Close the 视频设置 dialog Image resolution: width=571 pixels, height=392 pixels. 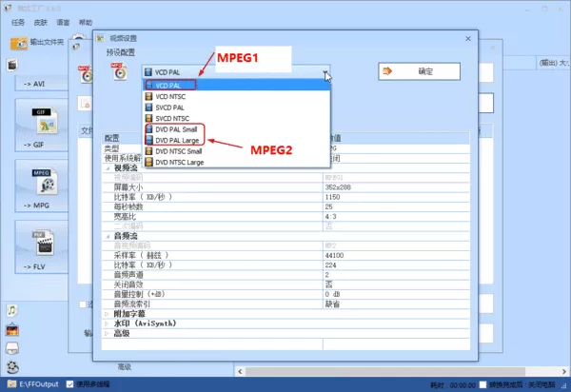point(468,38)
